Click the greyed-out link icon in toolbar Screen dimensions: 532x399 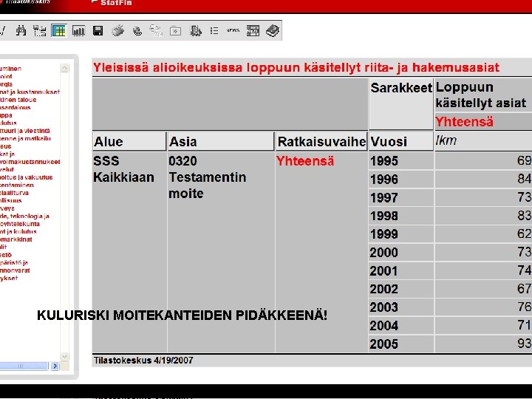click(x=156, y=31)
